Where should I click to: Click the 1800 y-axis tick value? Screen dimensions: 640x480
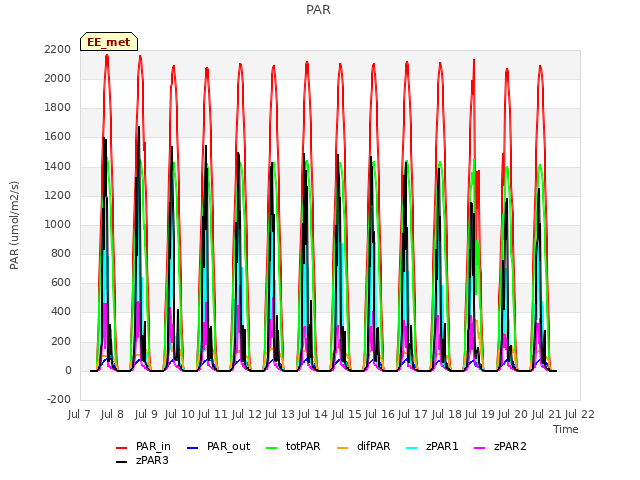tap(58, 108)
